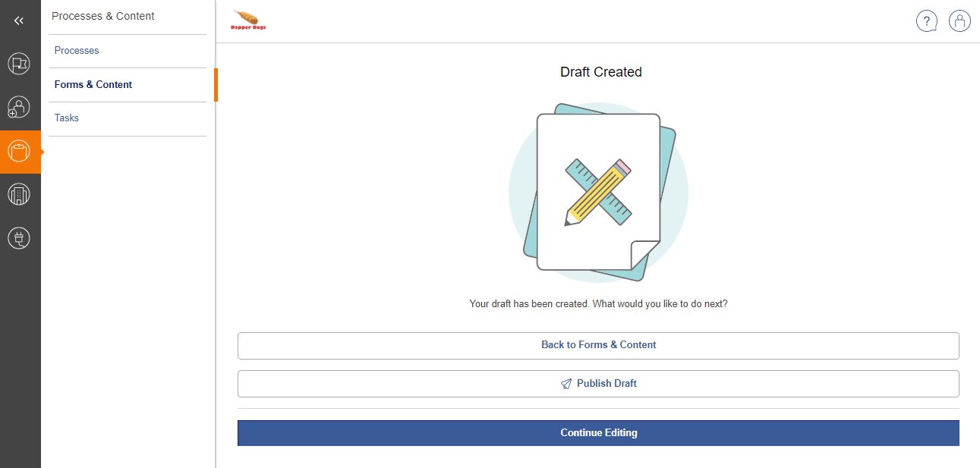Viewport: 980px width, 468px height.
Task: Open the add-user icon in the sidebar
Action: [19, 107]
